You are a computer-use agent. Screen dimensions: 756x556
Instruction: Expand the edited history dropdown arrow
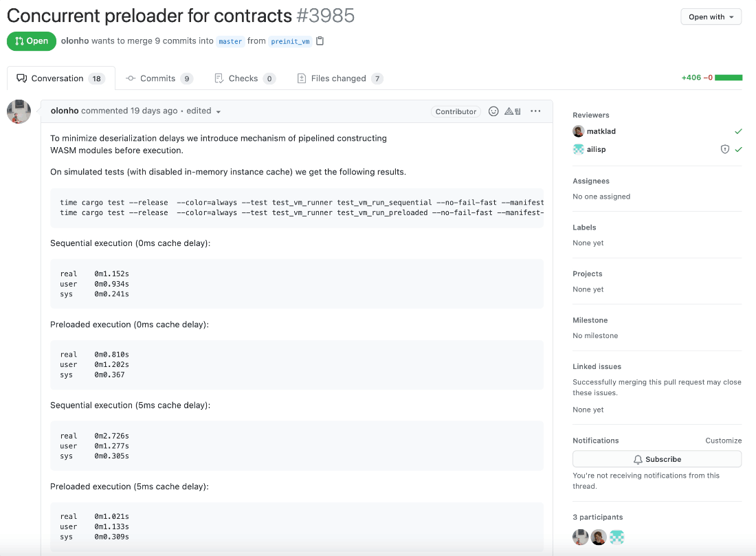click(219, 112)
